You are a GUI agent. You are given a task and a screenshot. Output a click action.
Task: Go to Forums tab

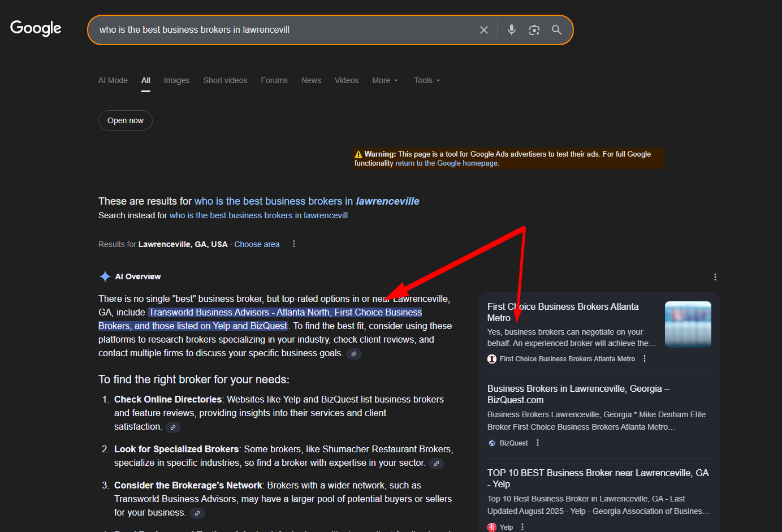click(274, 80)
